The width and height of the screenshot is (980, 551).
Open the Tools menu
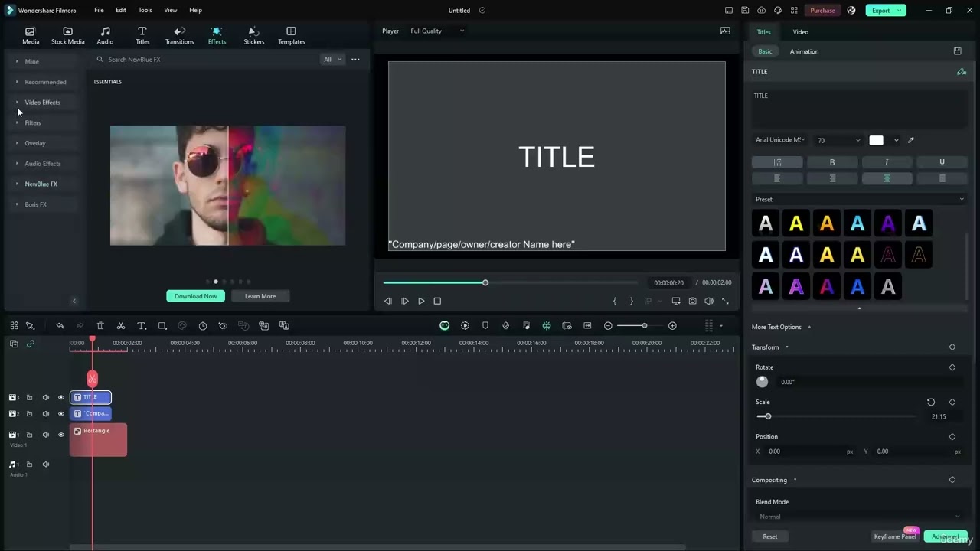(x=145, y=11)
